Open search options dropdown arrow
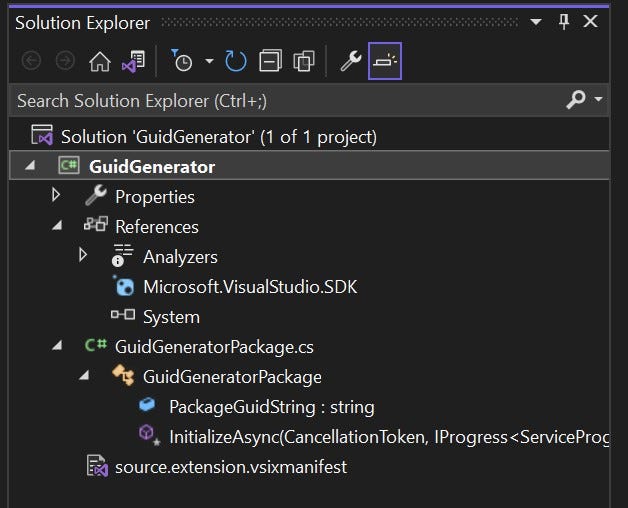The image size is (628, 508). 598,99
